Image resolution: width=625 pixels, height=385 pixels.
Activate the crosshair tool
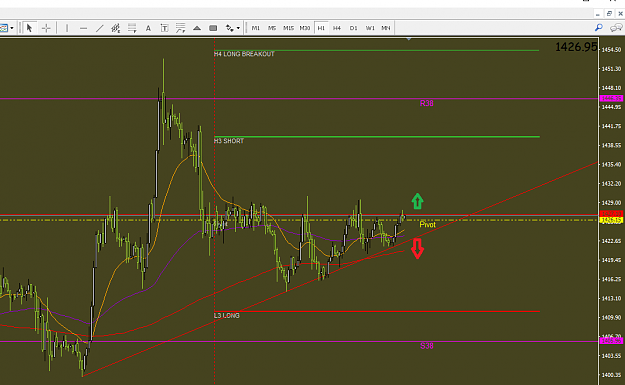(x=46, y=28)
